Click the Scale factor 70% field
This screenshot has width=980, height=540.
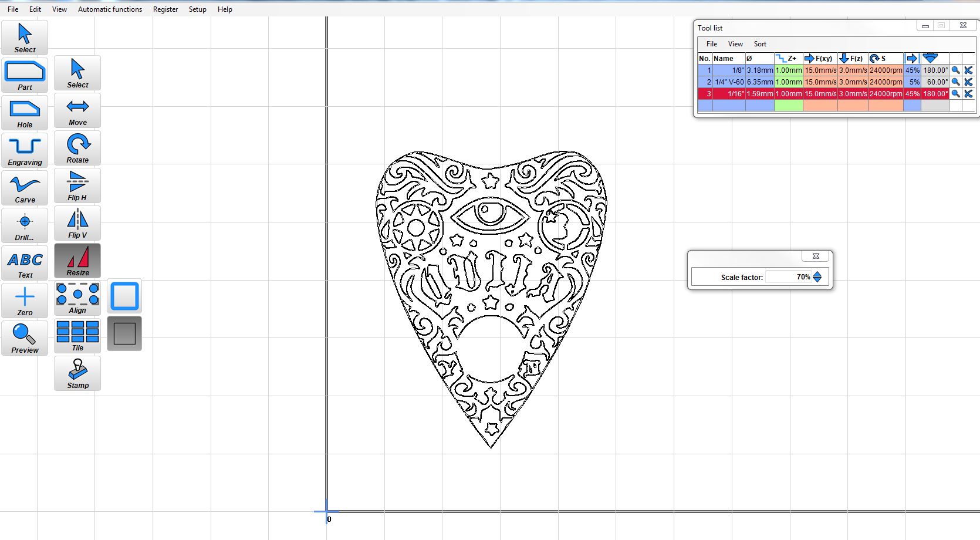(788, 277)
